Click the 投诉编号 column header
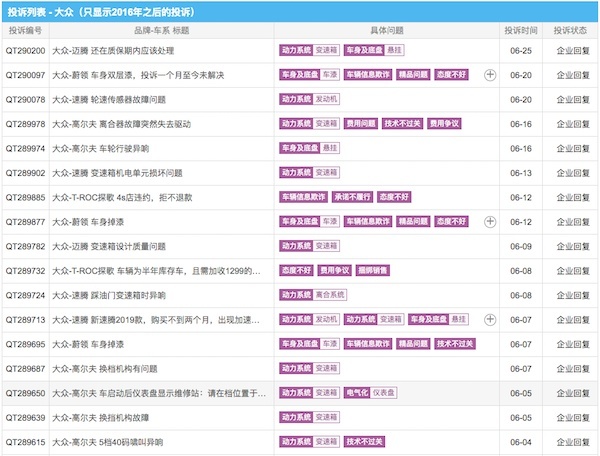 (x=25, y=31)
